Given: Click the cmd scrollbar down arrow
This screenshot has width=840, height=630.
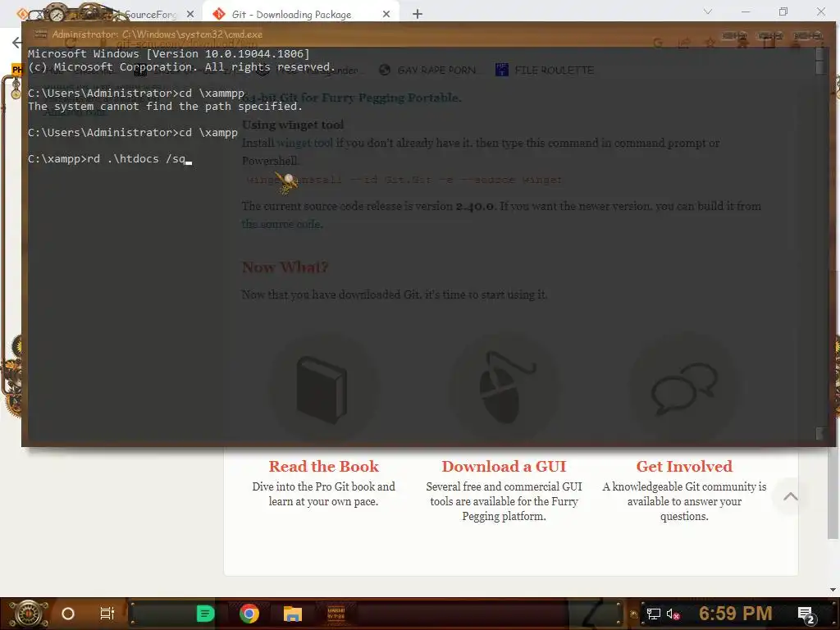Looking at the screenshot, I should (x=820, y=433).
